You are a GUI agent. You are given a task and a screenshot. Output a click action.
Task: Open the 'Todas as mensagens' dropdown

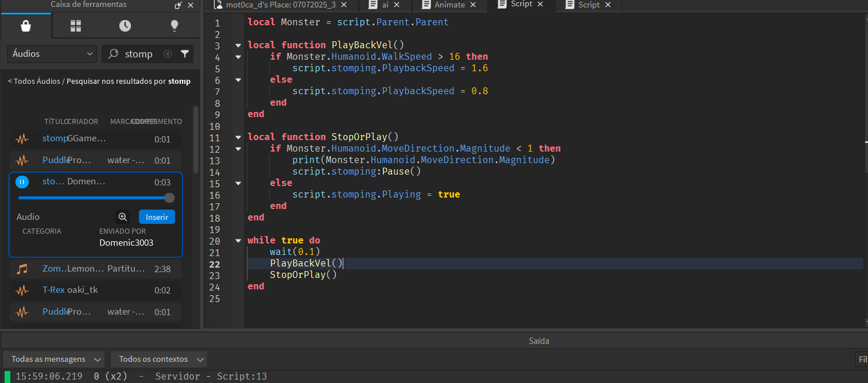(x=54, y=359)
